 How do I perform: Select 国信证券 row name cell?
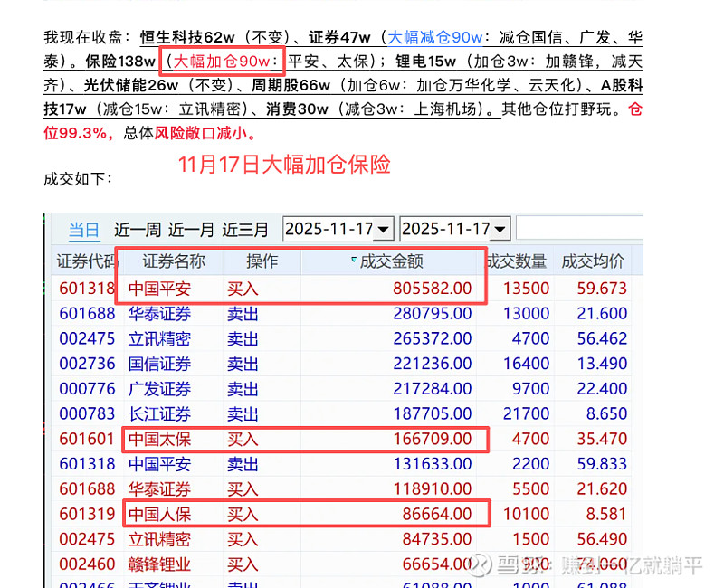[159, 364]
